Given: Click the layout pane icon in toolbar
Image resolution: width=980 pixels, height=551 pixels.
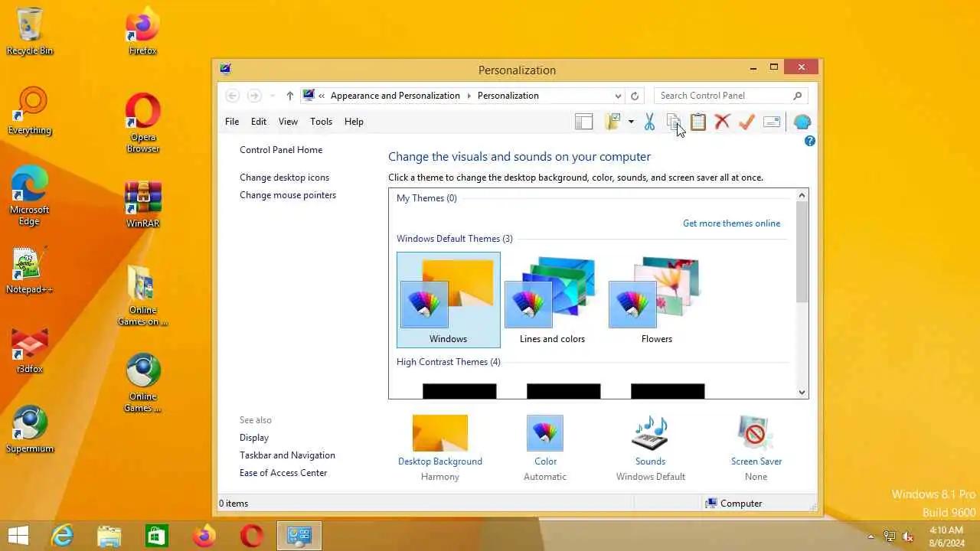Looking at the screenshot, I should (x=584, y=122).
